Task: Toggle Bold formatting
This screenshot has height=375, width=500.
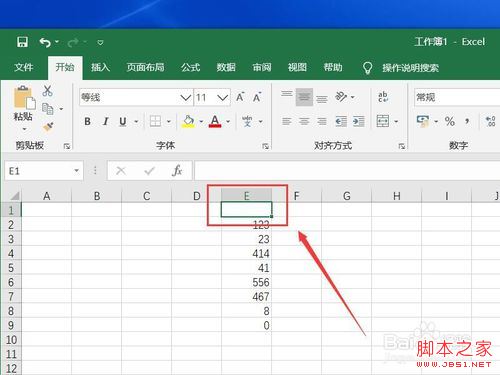Action: (x=87, y=121)
